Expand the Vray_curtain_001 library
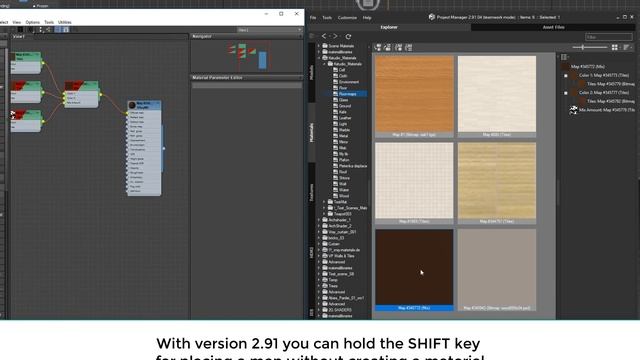 click(x=319, y=232)
